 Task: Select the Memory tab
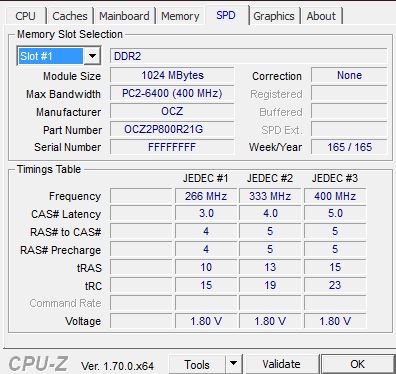tap(180, 16)
